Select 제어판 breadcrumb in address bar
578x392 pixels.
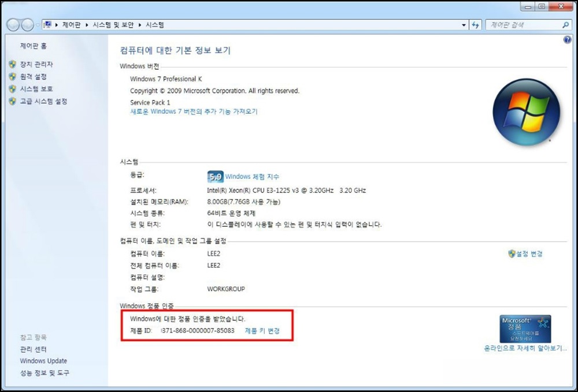pos(71,25)
